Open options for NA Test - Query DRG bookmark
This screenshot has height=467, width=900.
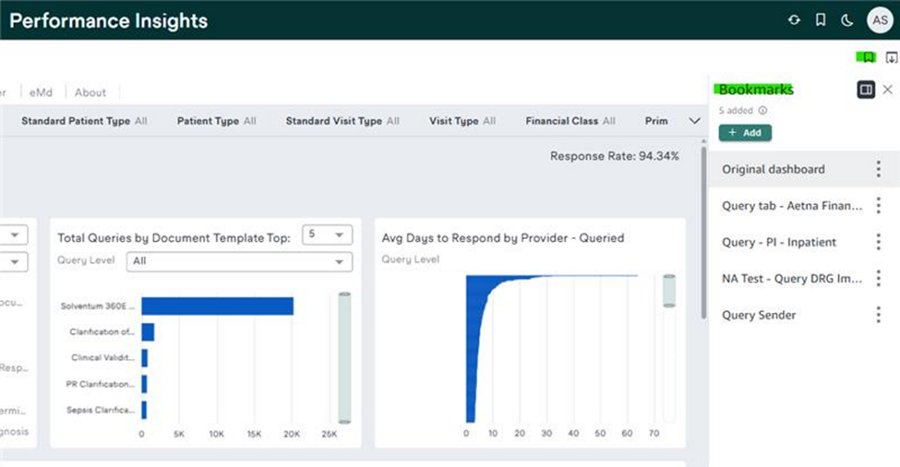click(x=878, y=278)
